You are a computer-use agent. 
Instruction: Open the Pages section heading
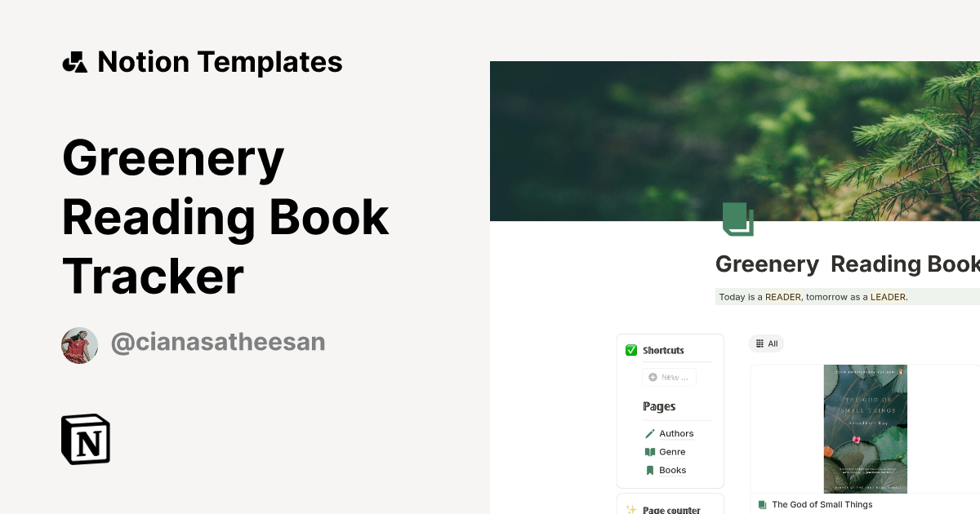(659, 406)
